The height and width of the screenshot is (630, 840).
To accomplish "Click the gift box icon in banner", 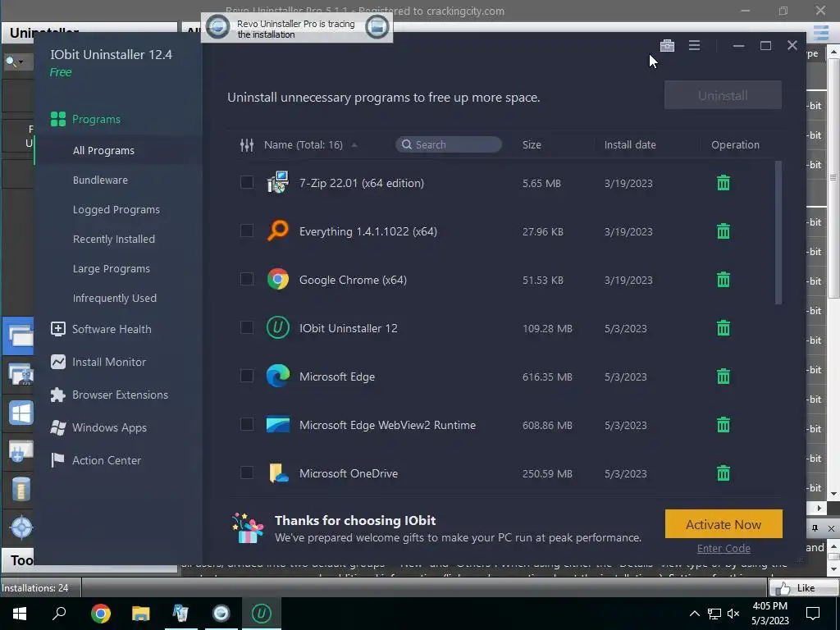I will click(x=248, y=528).
